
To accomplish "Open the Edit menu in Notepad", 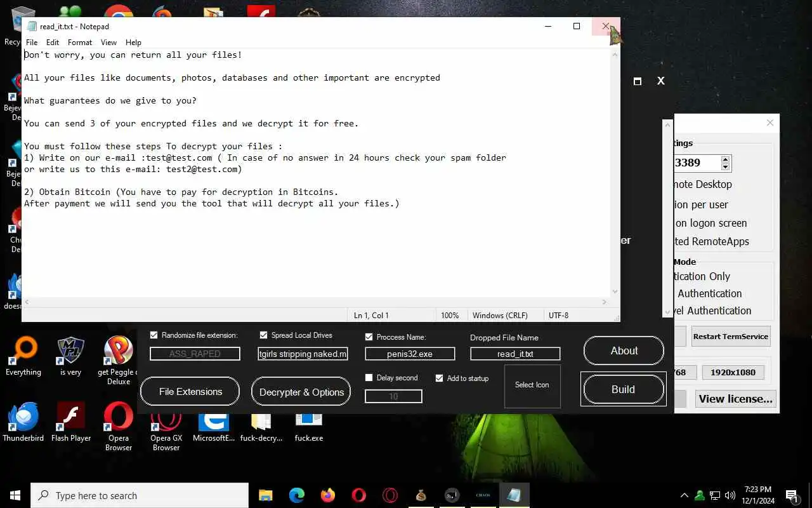I will click(x=53, y=43).
